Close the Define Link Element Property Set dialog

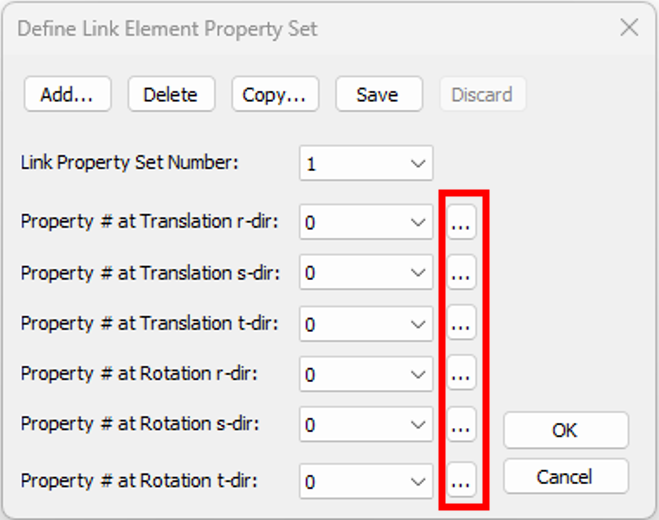click(x=629, y=28)
